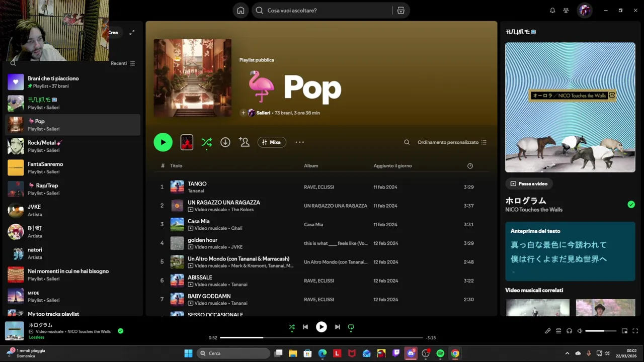644x362 pixels.
Task: Expand the library sidebar to full view
Action: (x=132, y=32)
